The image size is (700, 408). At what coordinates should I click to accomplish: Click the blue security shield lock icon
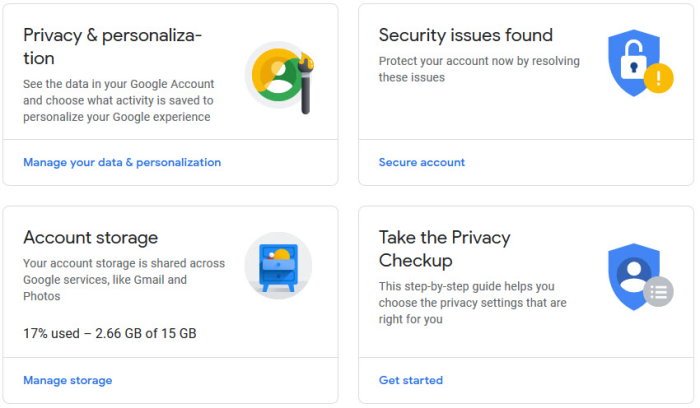point(632,62)
